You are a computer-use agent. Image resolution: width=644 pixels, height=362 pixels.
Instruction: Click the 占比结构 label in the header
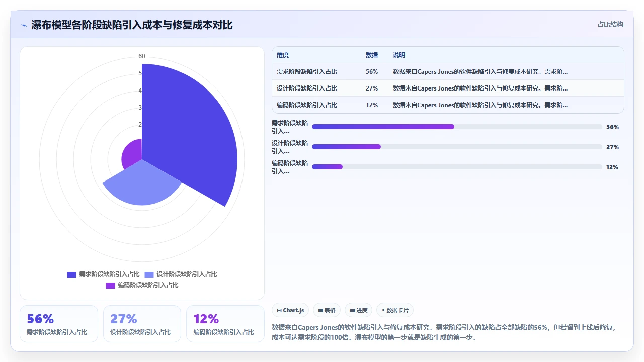pyautogui.click(x=610, y=24)
